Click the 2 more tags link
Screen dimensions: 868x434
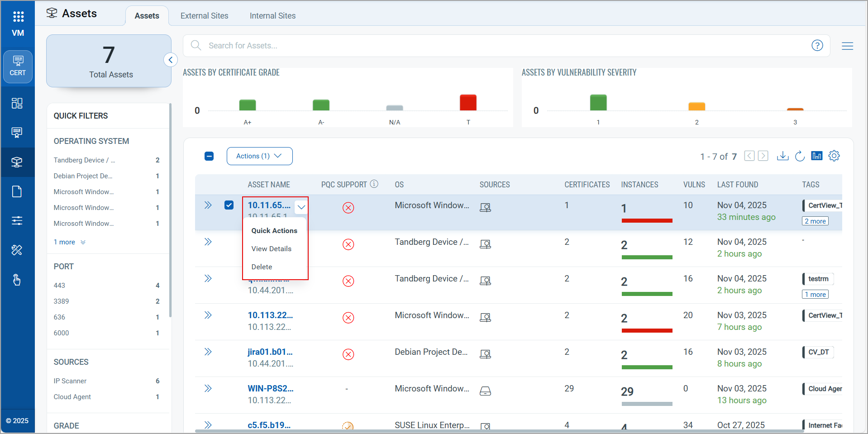pyautogui.click(x=815, y=221)
